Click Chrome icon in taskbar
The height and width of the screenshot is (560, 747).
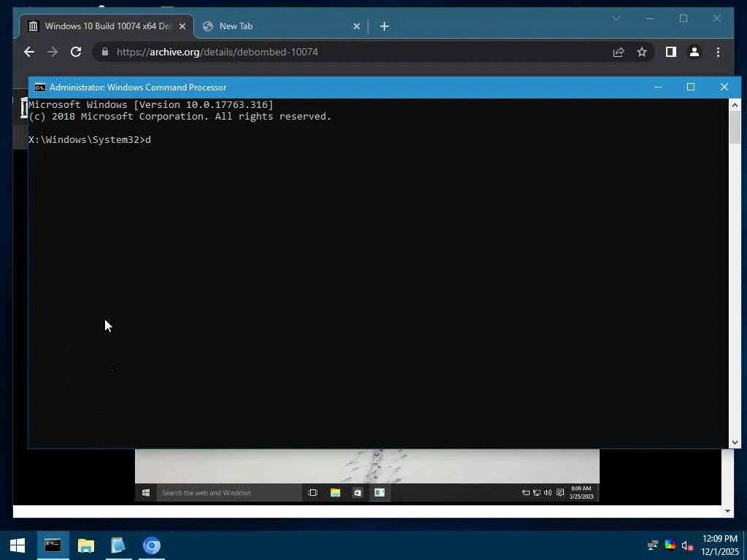coord(152,545)
